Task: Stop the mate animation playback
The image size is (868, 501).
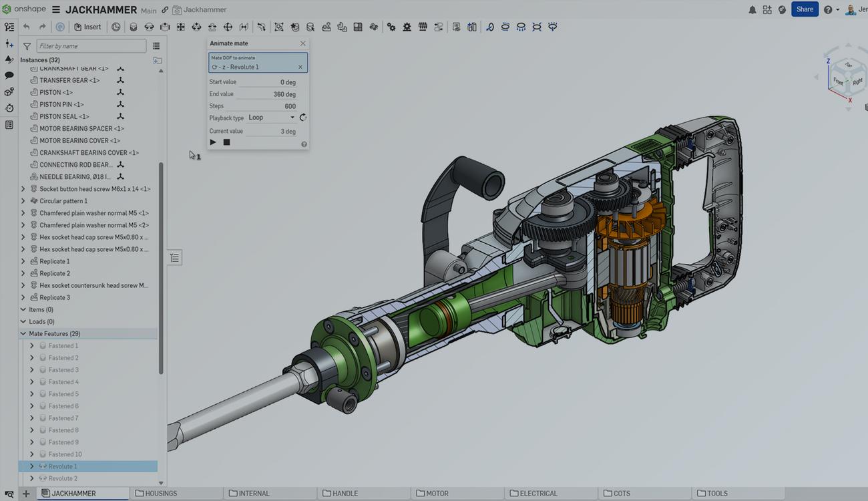Action: pos(226,142)
